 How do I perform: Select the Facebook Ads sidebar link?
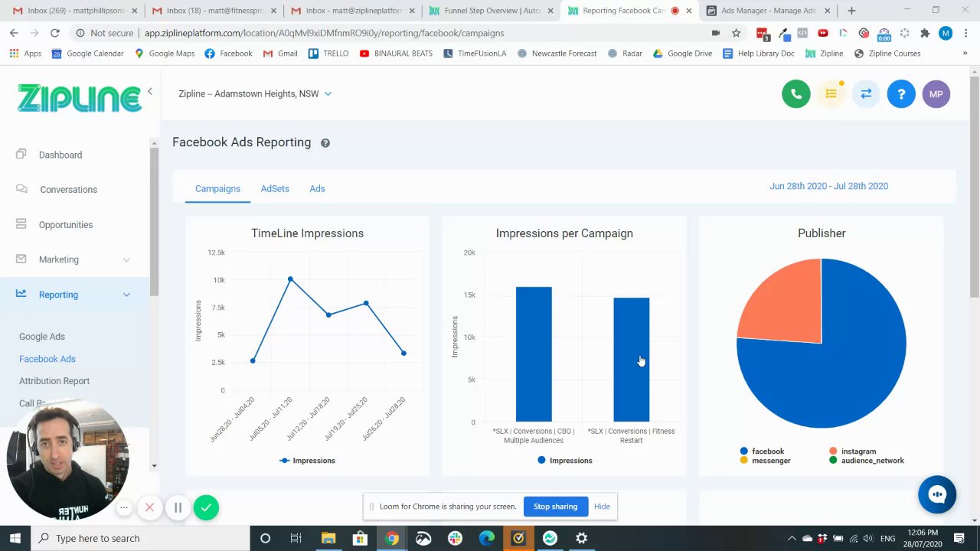coord(47,359)
